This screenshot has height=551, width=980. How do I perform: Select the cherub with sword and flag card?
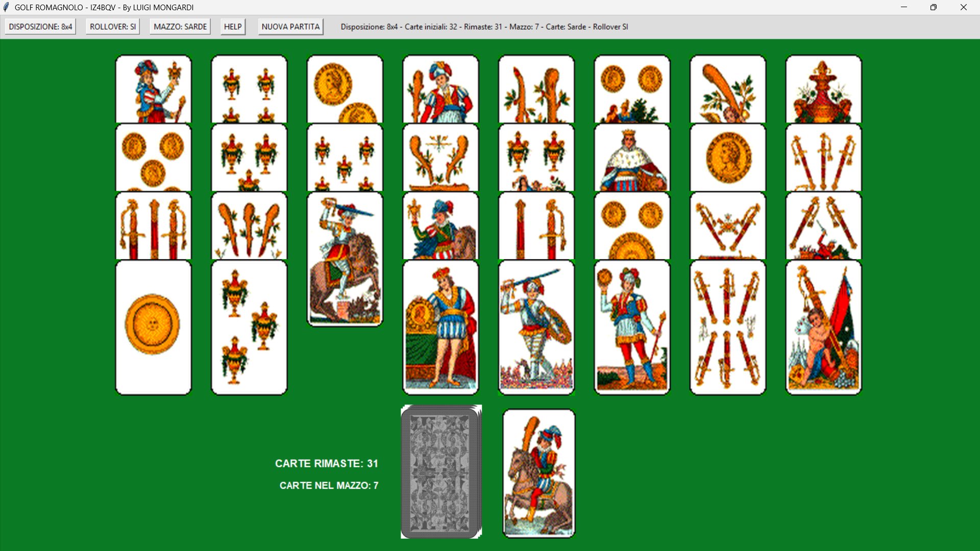click(824, 328)
